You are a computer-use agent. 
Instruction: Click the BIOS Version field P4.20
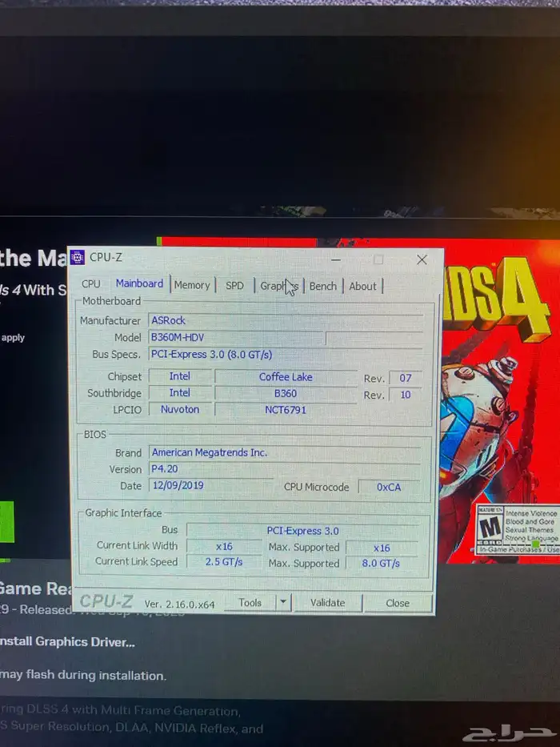(283, 469)
